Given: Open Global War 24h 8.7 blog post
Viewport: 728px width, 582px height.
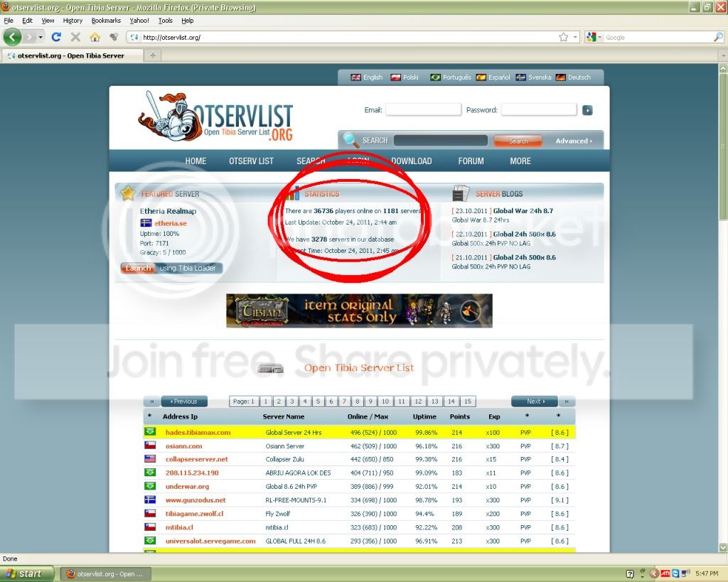Looking at the screenshot, I should pyautogui.click(x=523, y=211).
